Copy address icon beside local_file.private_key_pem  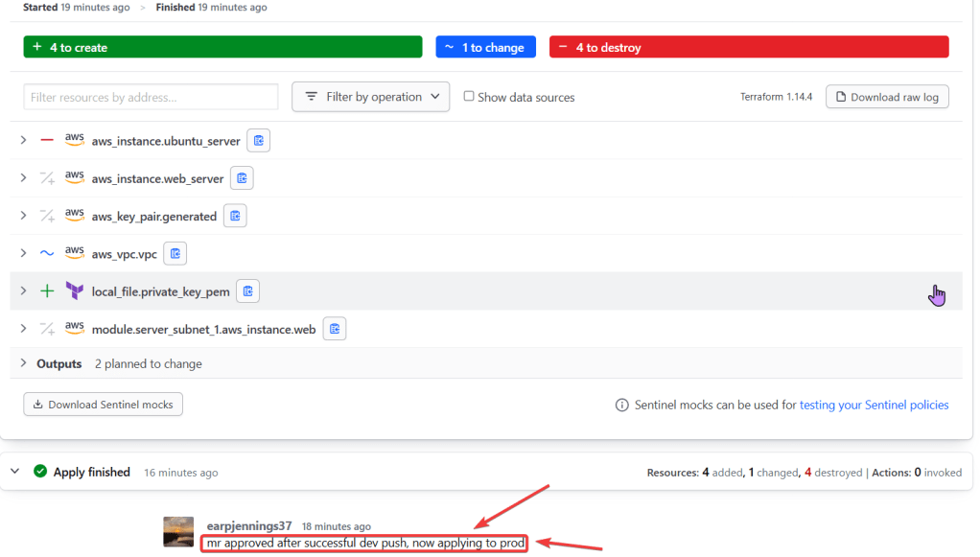click(x=247, y=291)
